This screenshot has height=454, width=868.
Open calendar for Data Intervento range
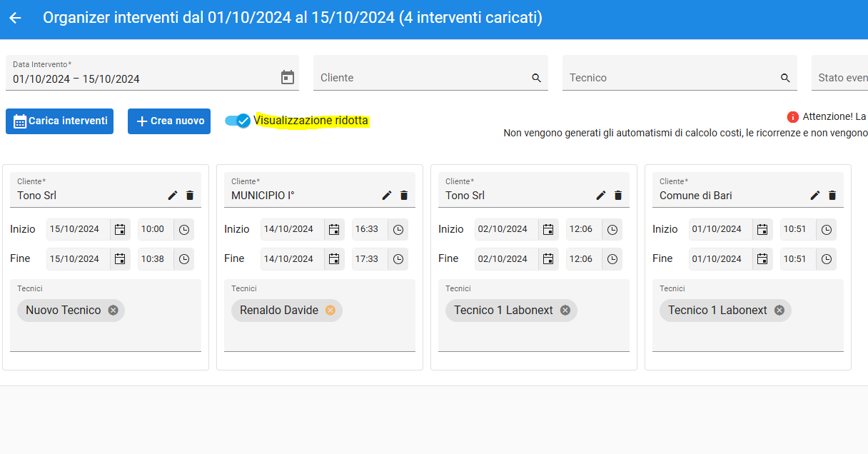point(288,77)
